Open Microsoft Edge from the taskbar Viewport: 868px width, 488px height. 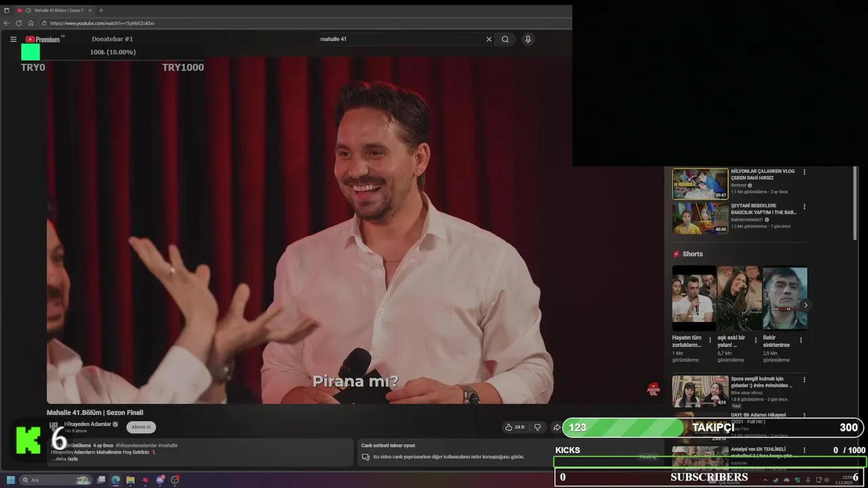pyautogui.click(x=116, y=480)
